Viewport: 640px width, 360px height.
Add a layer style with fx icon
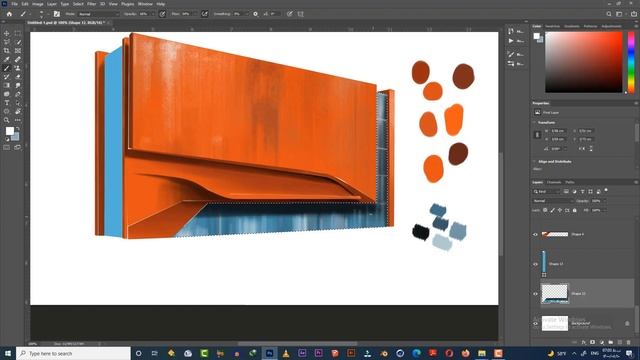click(584, 342)
